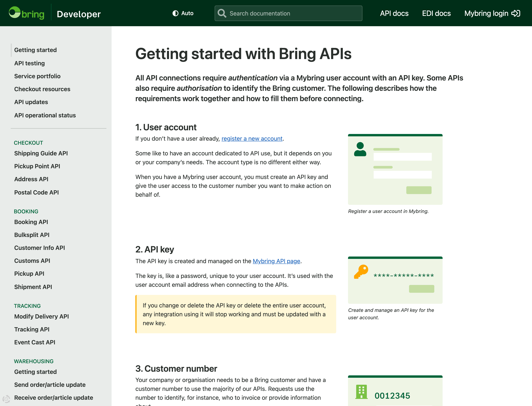Select Getting started at top of sidebar
This screenshot has height=406, width=532.
coord(35,50)
